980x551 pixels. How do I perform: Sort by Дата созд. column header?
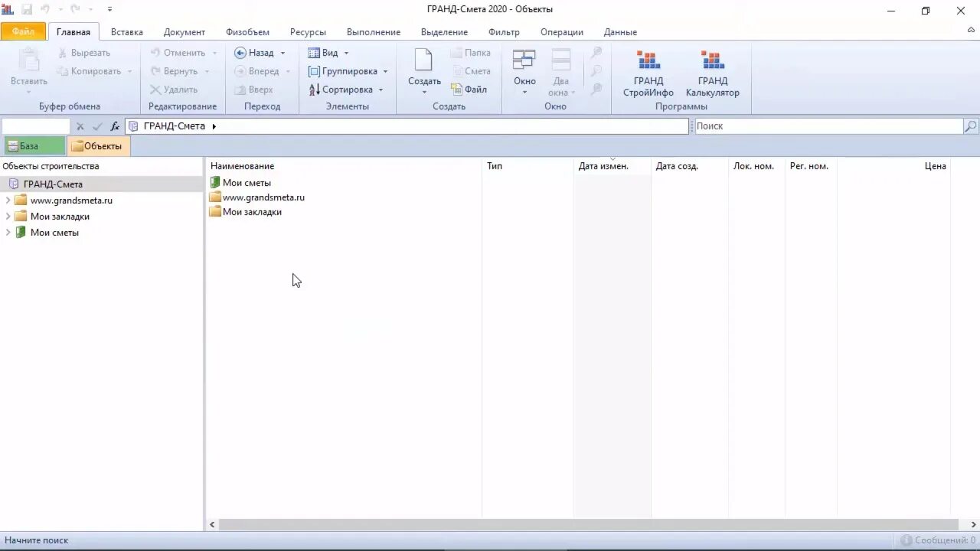pyautogui.click(x=690, y=166)
